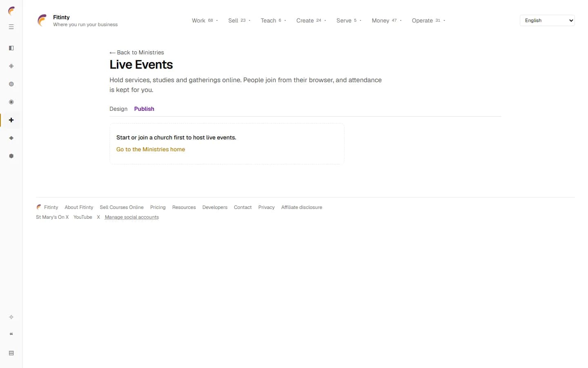
Task: Select the active plus sidebar icon
Action: coord(11,120)
